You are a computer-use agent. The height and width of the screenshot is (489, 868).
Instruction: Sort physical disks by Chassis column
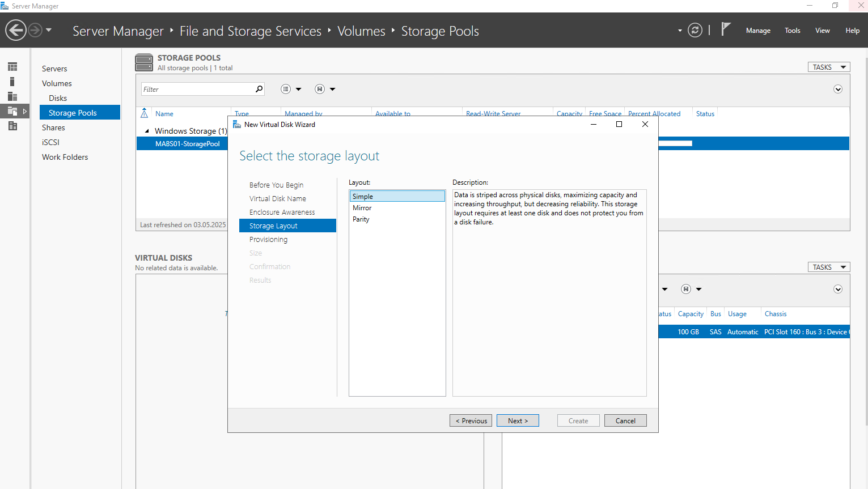point(776,313)
